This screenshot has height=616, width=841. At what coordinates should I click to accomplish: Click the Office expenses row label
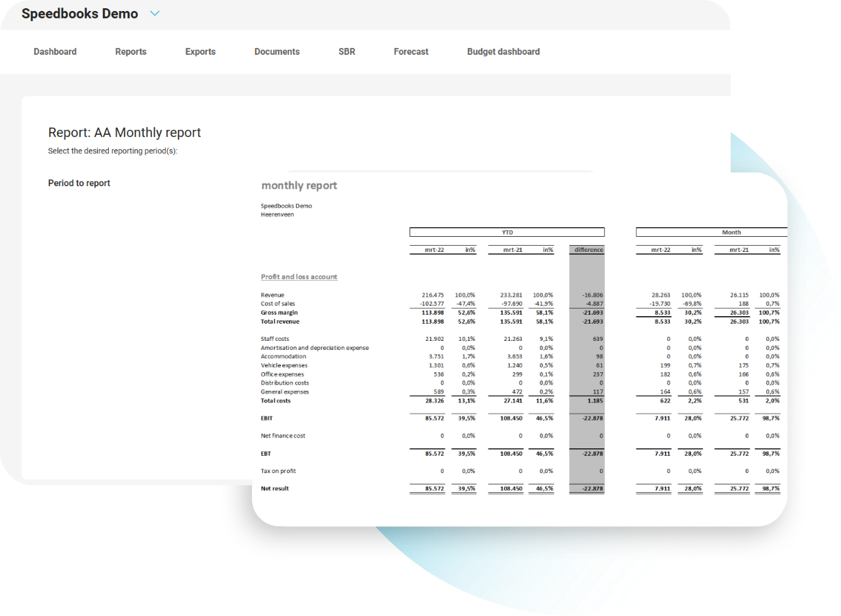(282, 374)
